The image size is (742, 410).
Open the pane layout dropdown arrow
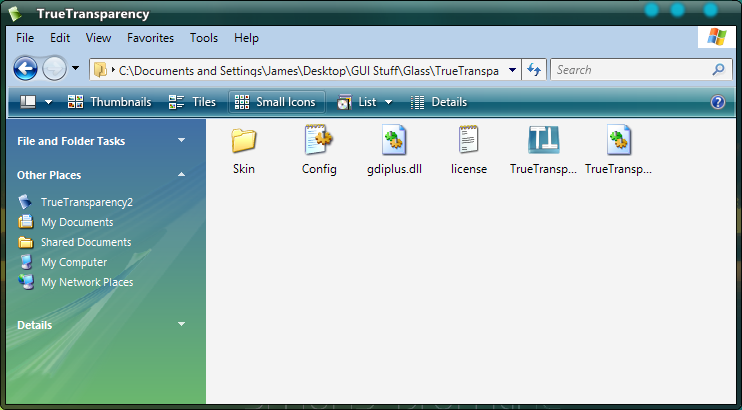[48, 102]
